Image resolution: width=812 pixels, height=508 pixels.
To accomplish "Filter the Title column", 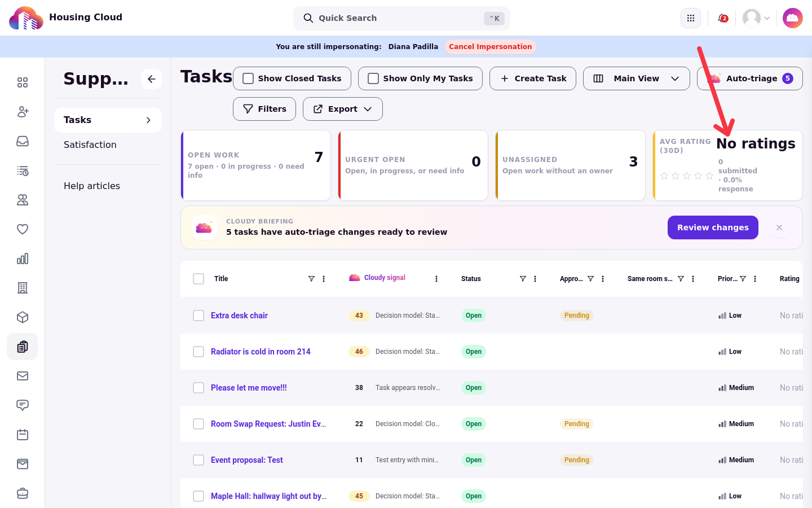I will pos(311,279).
